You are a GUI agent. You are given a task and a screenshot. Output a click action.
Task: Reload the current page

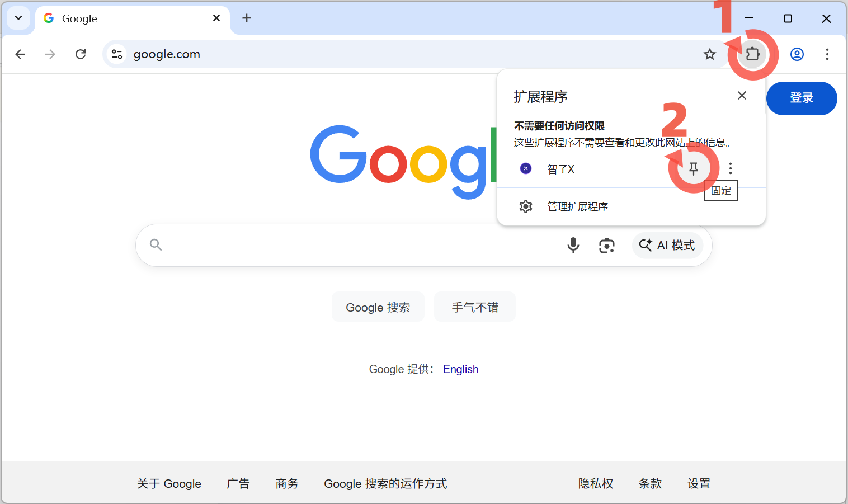coord(81,54)
